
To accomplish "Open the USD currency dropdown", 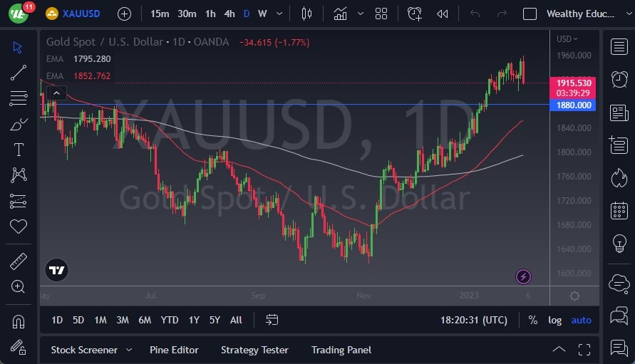I will click(567, 39).
